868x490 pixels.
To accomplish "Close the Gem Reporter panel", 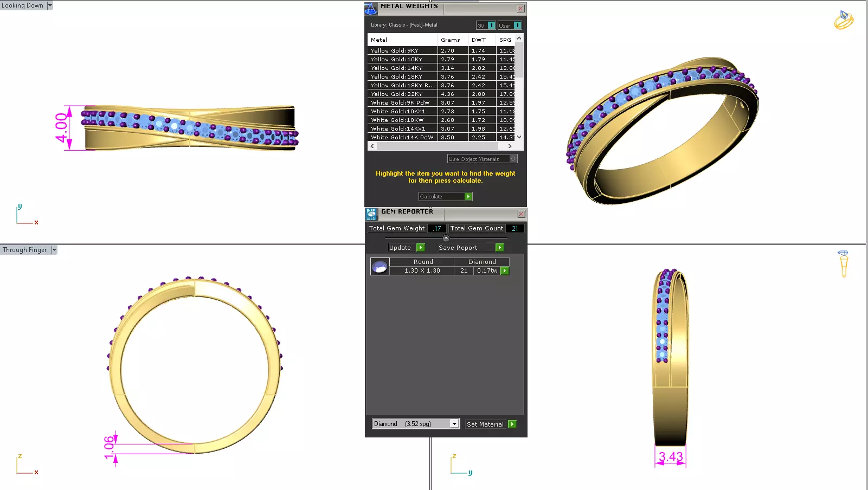I will [522, 214].
